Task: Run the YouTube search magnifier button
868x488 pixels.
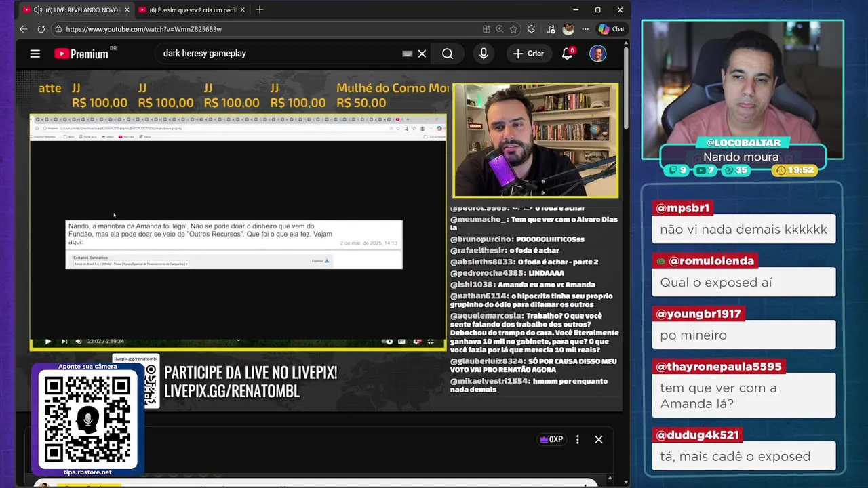Action: coord(448,54)
